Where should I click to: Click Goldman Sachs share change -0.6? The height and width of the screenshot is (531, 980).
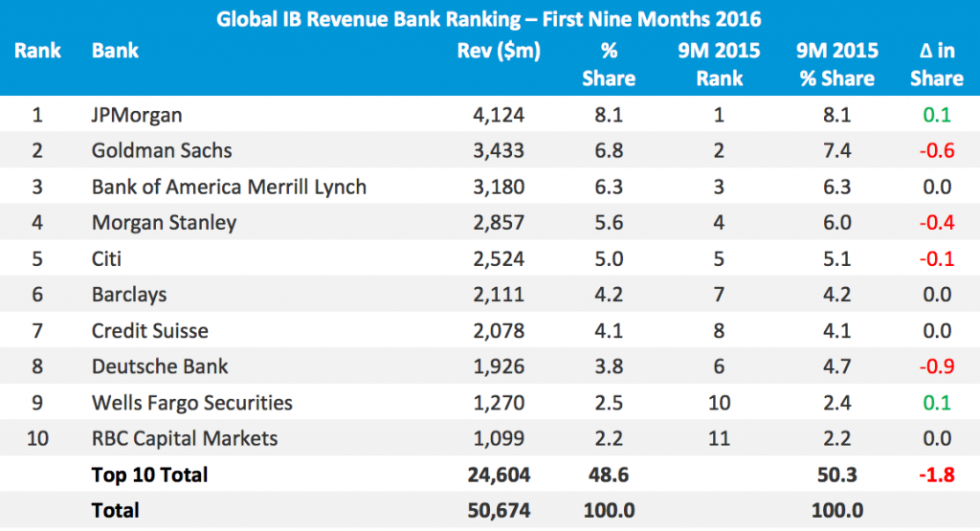[937, 150]
